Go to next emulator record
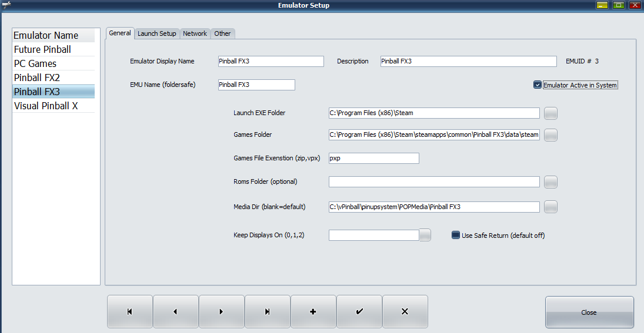This screenshot has height=333, width=644. [x=221, y=312]
